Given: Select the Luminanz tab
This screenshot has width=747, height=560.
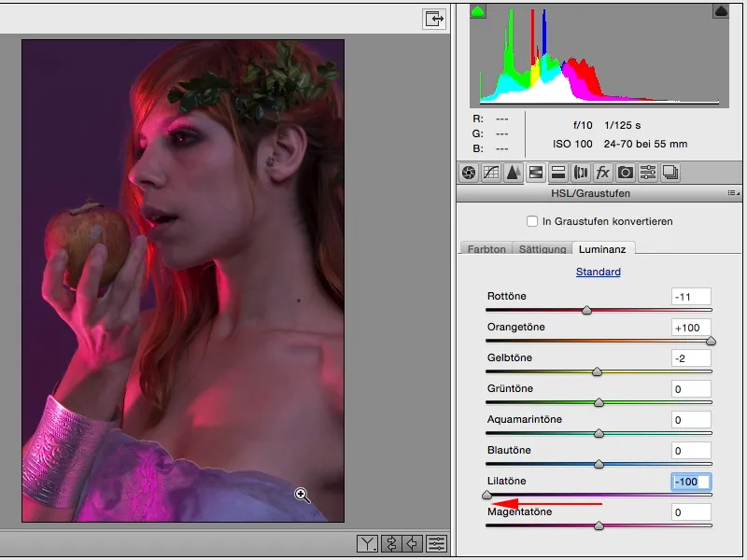Looking at the screenshot, I should tap(602, 248).
